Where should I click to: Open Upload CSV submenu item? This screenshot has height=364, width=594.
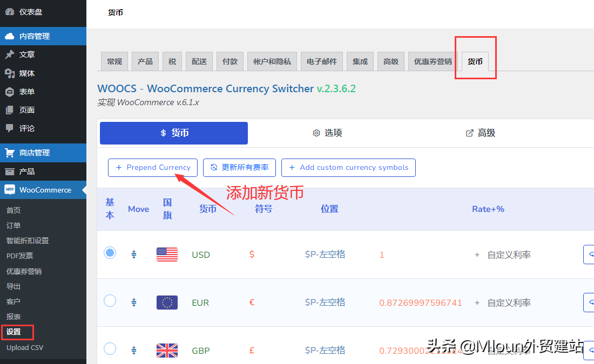coord(25,347)
